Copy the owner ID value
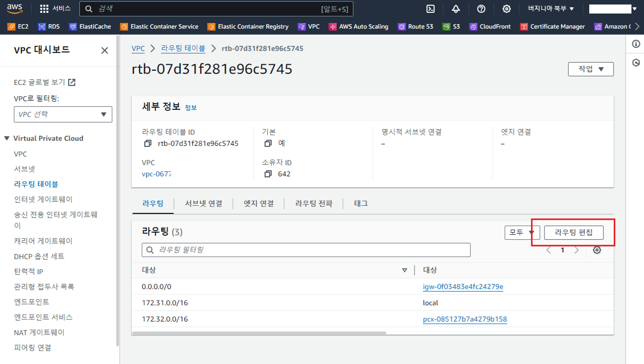The width and height of the screenshot is (644, 364). 268,174
